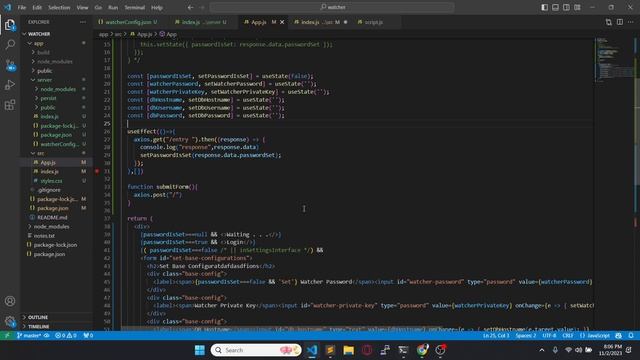Open notifications bell in status bar

tap(631, 336)
